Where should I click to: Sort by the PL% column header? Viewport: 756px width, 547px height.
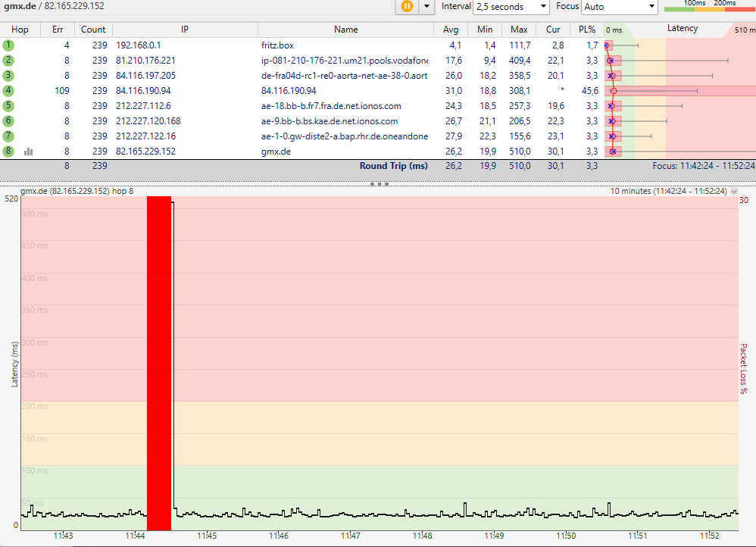pos(587,30)
